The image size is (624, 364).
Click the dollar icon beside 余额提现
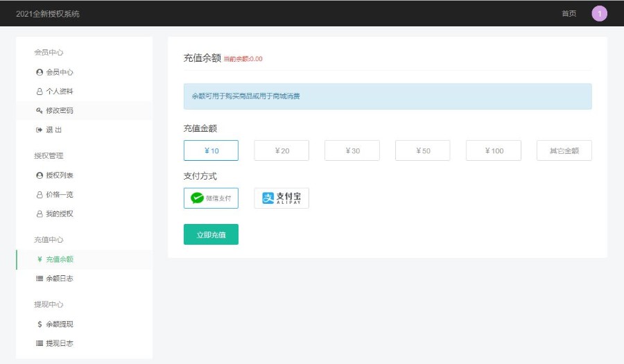tap(40, 324)
